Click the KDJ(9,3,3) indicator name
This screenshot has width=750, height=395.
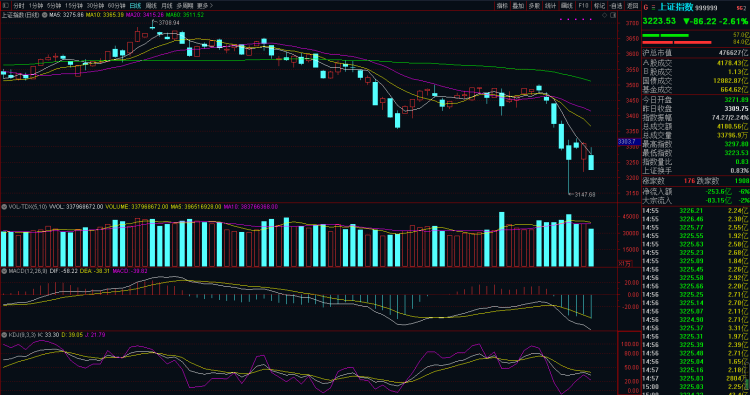(23, 335)
